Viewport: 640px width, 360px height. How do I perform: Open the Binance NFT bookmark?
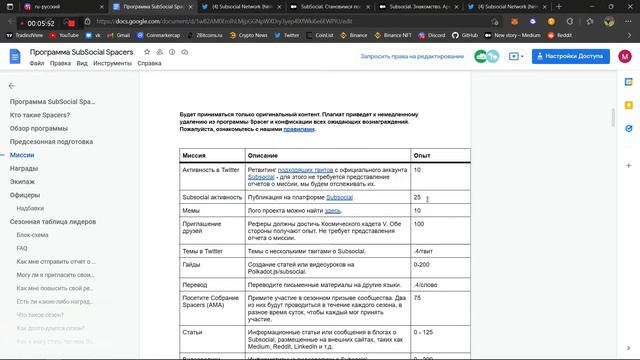pyautogui.click(x=393, y=36)
